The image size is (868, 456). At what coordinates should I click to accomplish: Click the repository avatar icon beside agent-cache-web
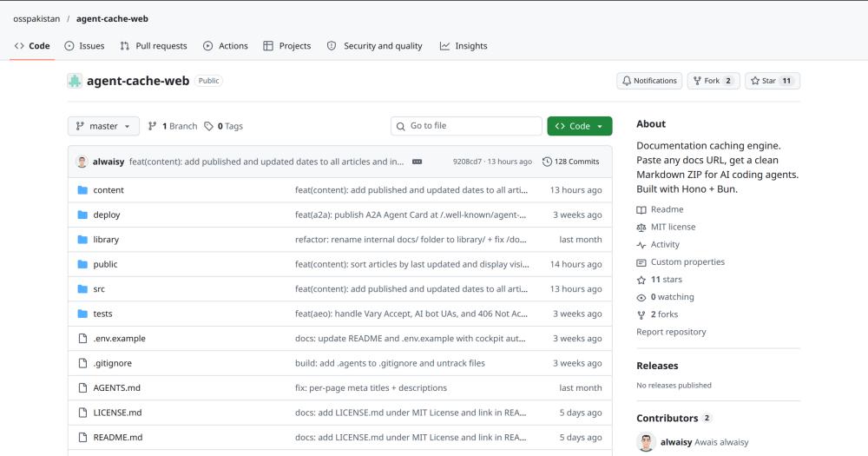pos(75,81)
